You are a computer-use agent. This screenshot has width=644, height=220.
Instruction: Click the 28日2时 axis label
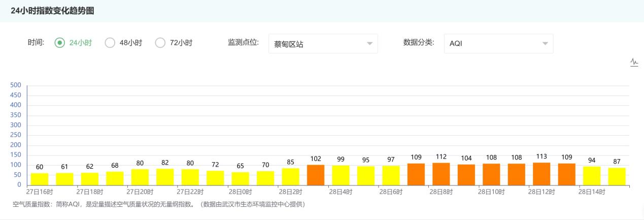pyautogui.click(x=291, y=192)
